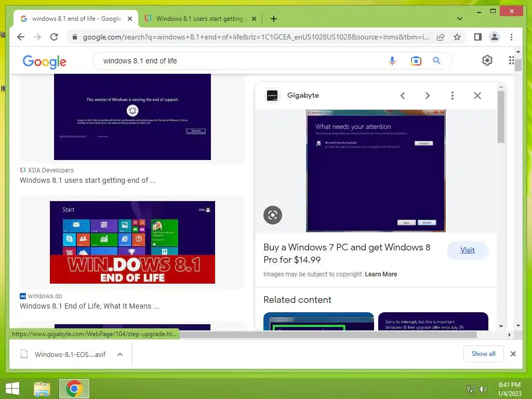
Task: Open XDA Developers result title link
Action: coord(88,180)
